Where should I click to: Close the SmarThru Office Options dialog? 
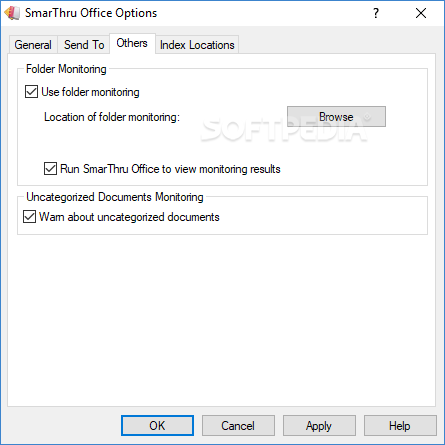tap(421, 13)
